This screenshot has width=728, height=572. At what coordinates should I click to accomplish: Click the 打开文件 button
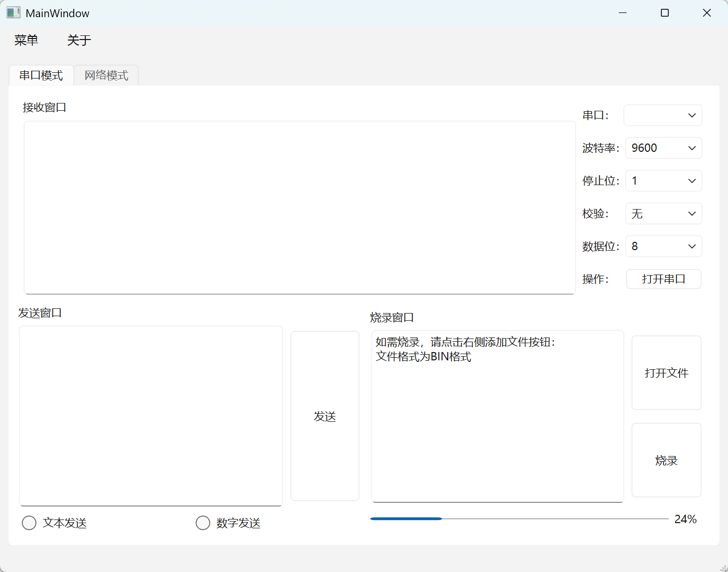coord(667,373)
